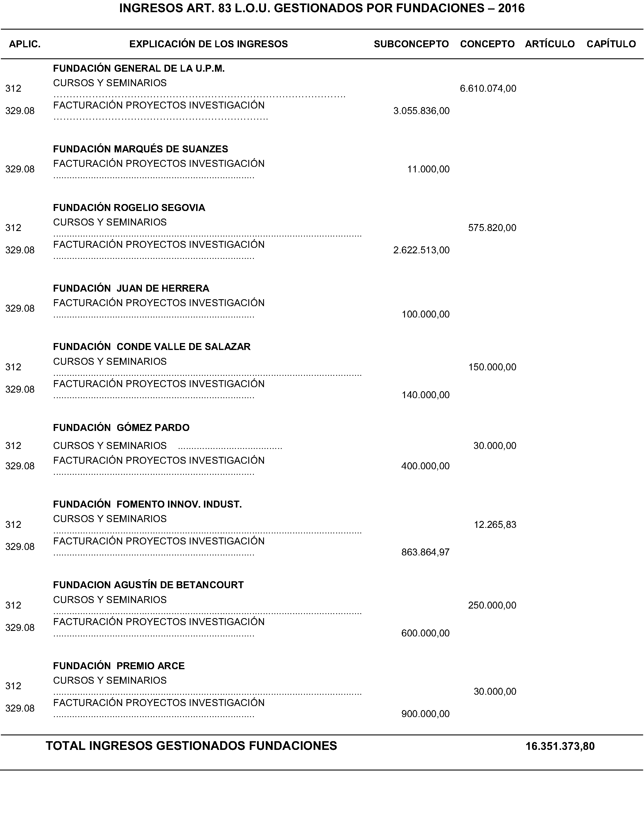644x823 pixels.
Task: Click Fundación Rogelio Segovia heading
Action: point(129,208)
